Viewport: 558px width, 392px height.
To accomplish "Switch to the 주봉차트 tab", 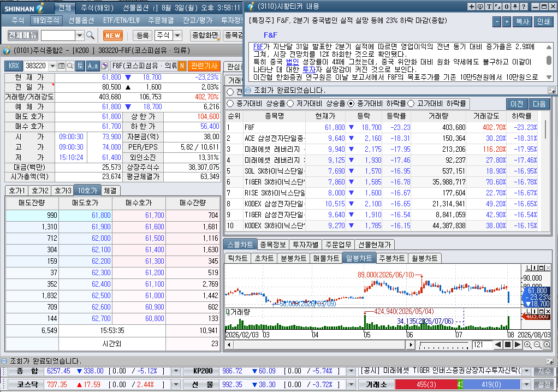I will [x=392, y=258].
